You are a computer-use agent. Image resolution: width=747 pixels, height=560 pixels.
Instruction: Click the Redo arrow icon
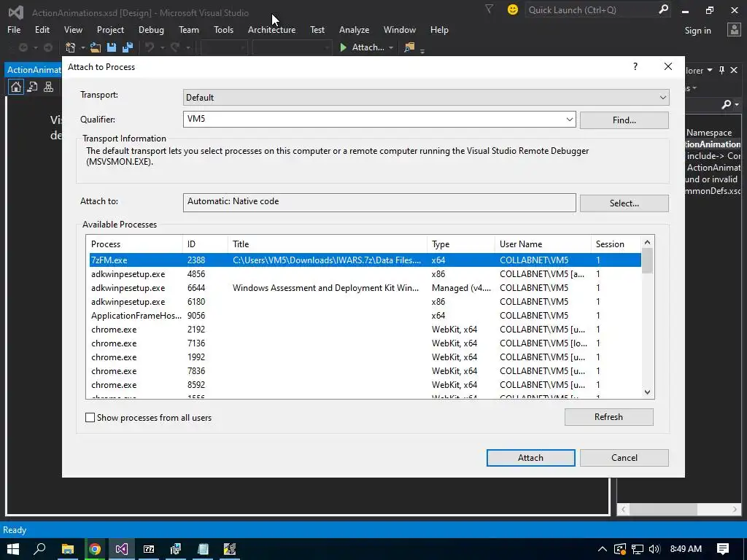[x=175, y=47]
